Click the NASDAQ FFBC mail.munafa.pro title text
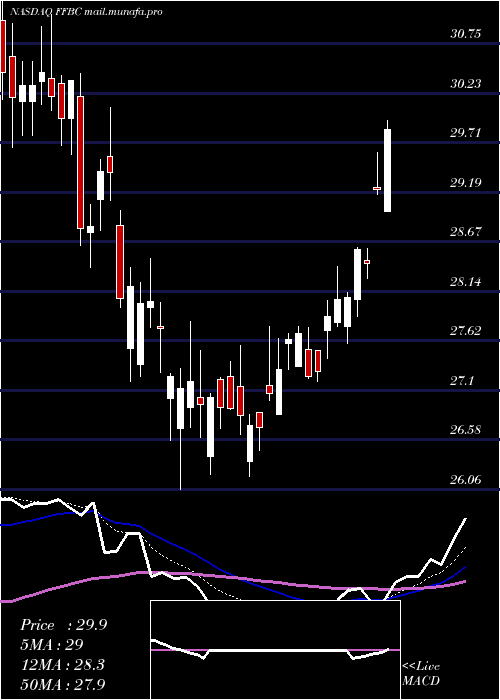The image size is (500, 700). 85,12
